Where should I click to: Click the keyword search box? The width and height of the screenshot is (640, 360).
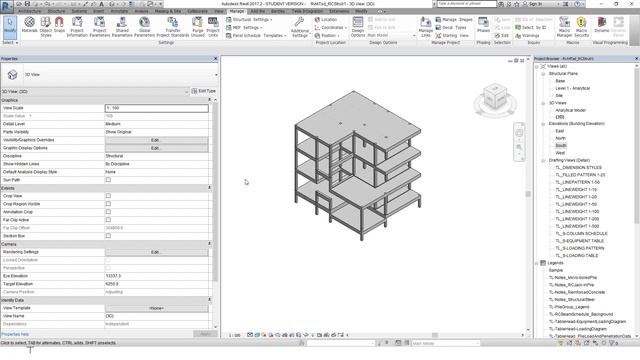467,4
